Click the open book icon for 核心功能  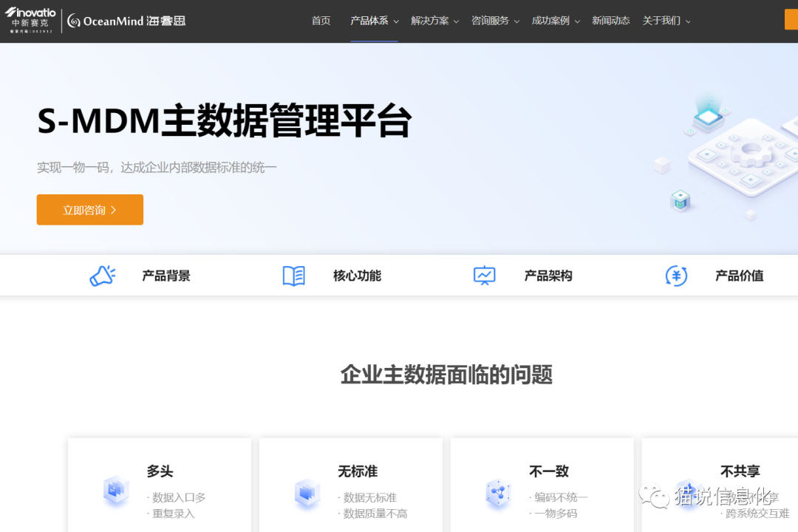click(x=293, y=276)
